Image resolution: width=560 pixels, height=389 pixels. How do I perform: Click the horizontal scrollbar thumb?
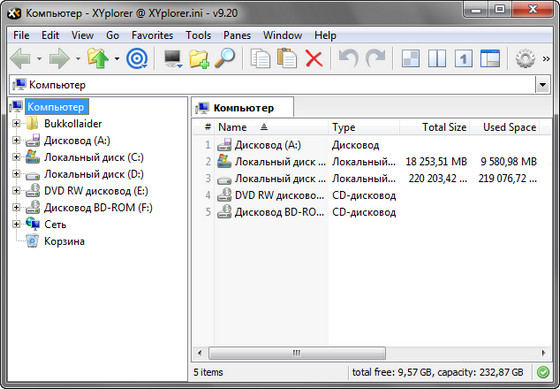297,353
